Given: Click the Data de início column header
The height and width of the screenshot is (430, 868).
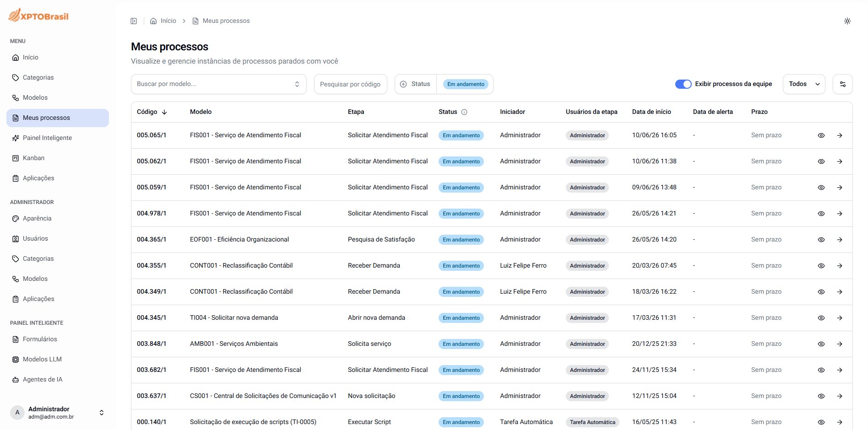Looking at the screenshot, I should [651, 112].
